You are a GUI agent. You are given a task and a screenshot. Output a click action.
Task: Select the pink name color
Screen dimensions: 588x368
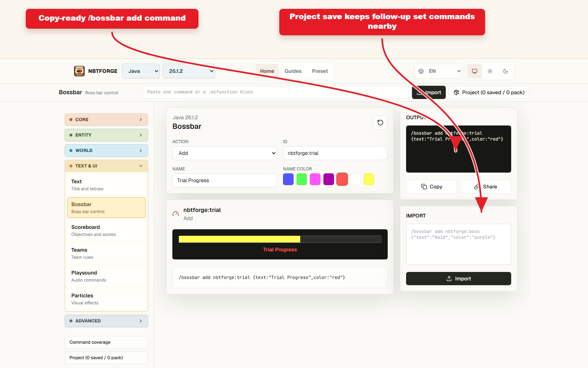[x=315, y=179]
